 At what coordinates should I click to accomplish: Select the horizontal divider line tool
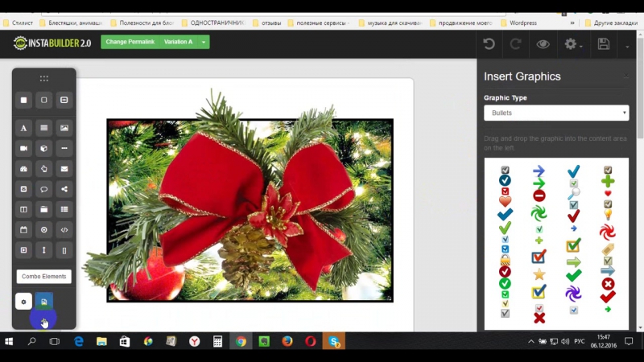64,149
